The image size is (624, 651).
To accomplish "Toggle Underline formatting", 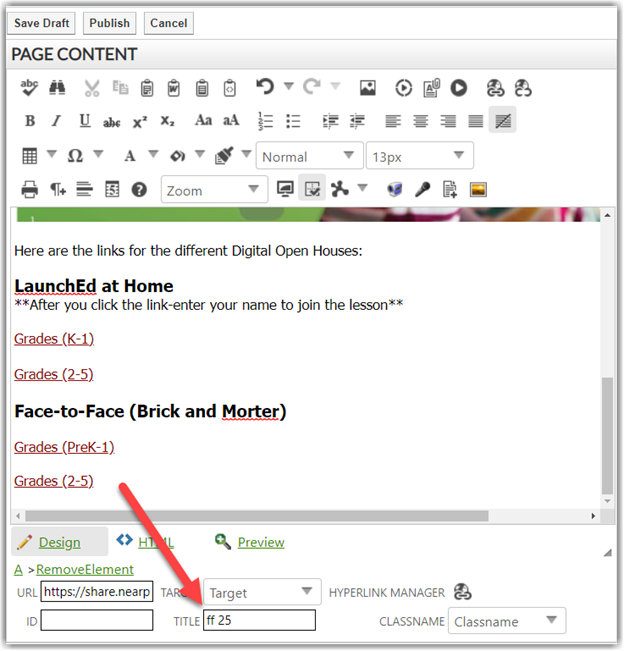I will [x=85, y=121].
